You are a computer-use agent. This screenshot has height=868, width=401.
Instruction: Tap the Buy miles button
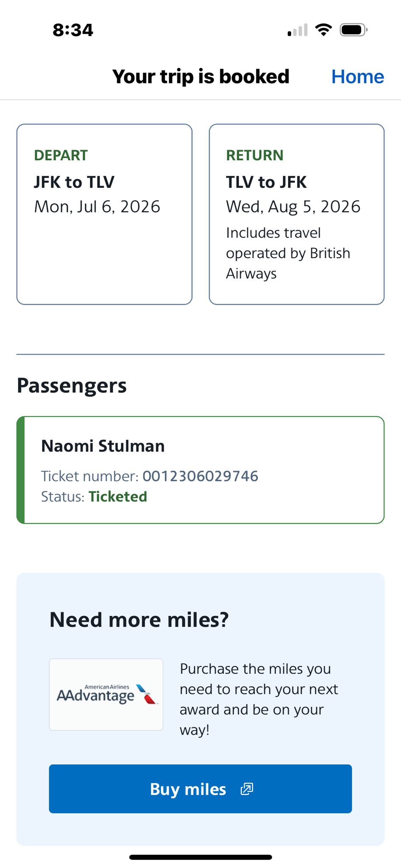coord(200,789)
